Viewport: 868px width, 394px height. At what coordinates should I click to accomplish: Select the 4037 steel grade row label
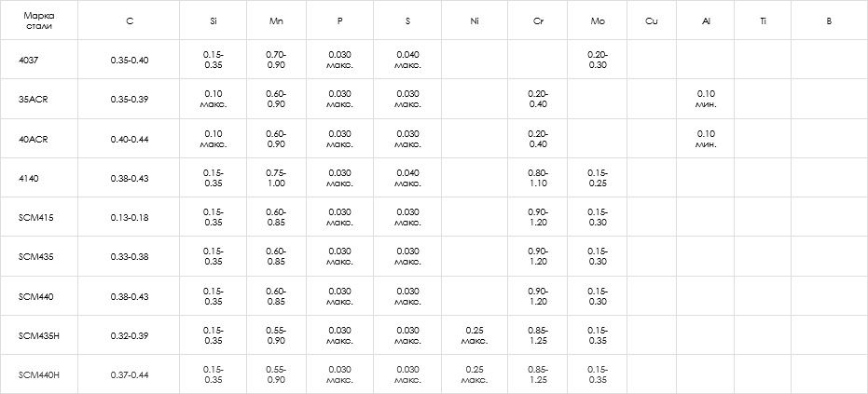[29, 60]
